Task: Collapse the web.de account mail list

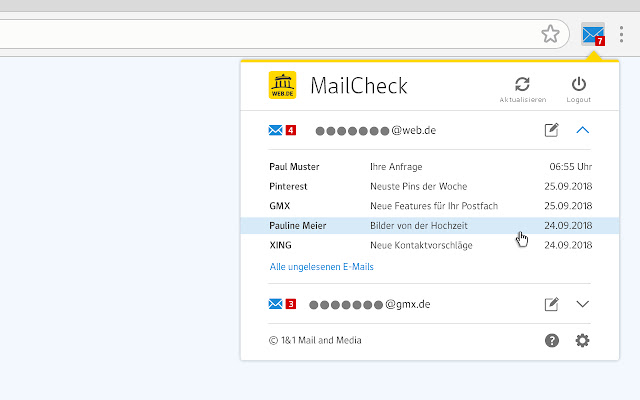Action: point(582,130)
